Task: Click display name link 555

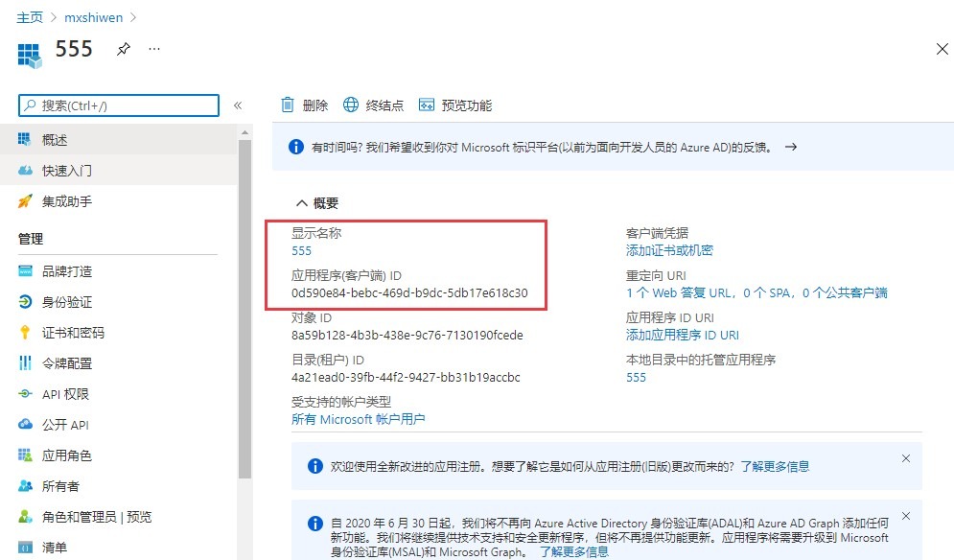Action: 301,251
